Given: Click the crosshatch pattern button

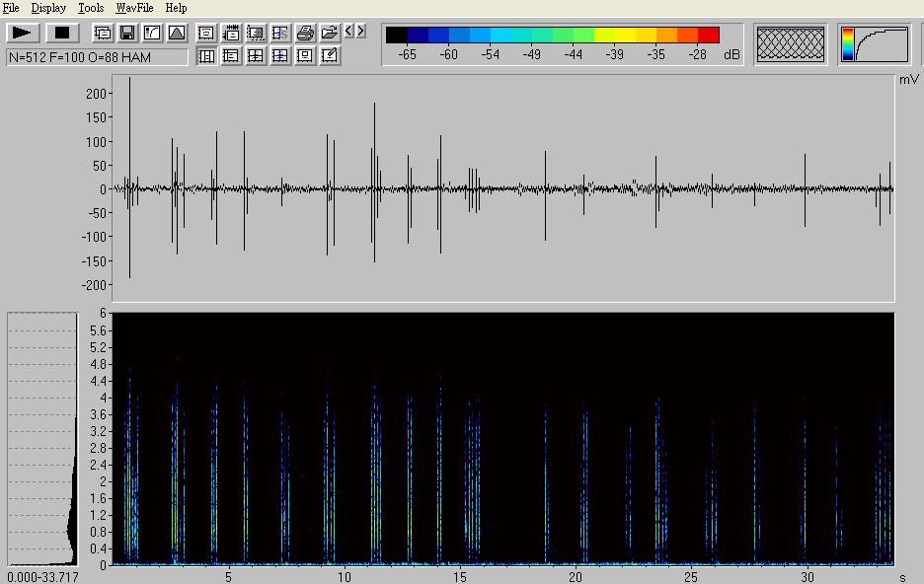Looking at the screenshot, I should click(790, 43).
